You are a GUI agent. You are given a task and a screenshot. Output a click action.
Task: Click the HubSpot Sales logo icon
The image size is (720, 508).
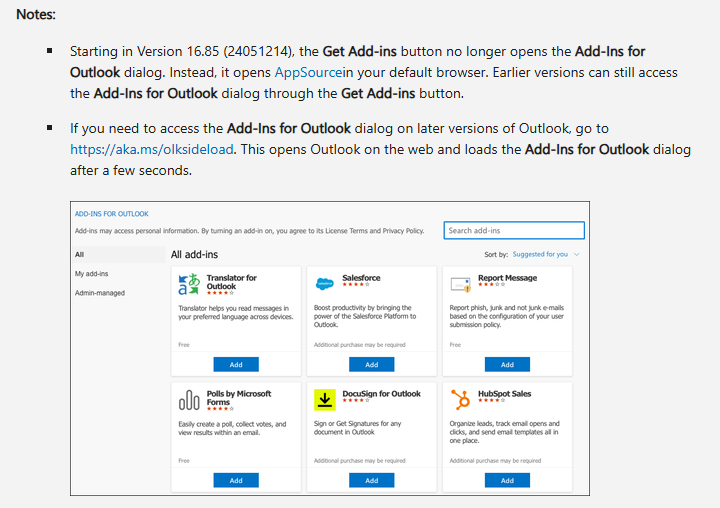pyautogui.click(x=461, y=400)
